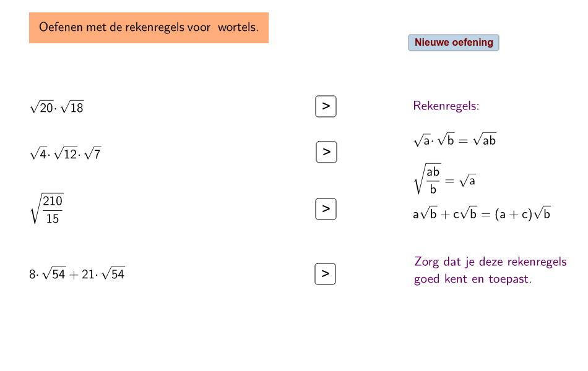588x371 pixels.
Task: Show the result of 8·√54 + 21·√54
Action: pyautogui.click(x=326, y=273)
